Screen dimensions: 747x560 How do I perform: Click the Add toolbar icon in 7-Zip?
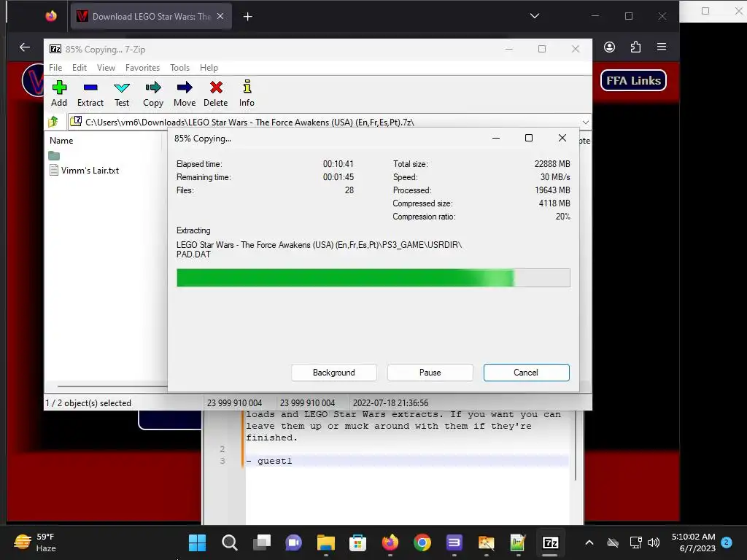click(59, 93)
